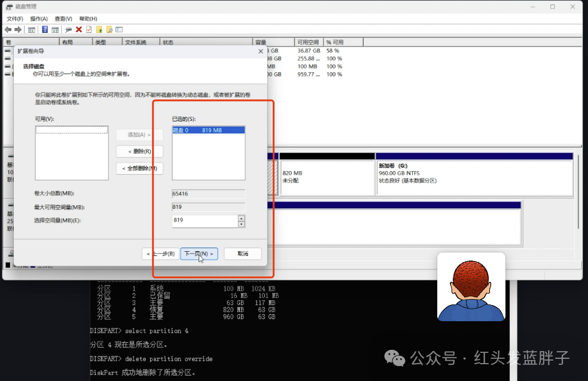This screenshot has width=588, height=381.
Task: Click the 'delete partition override' command line
Action: point(169,359)
